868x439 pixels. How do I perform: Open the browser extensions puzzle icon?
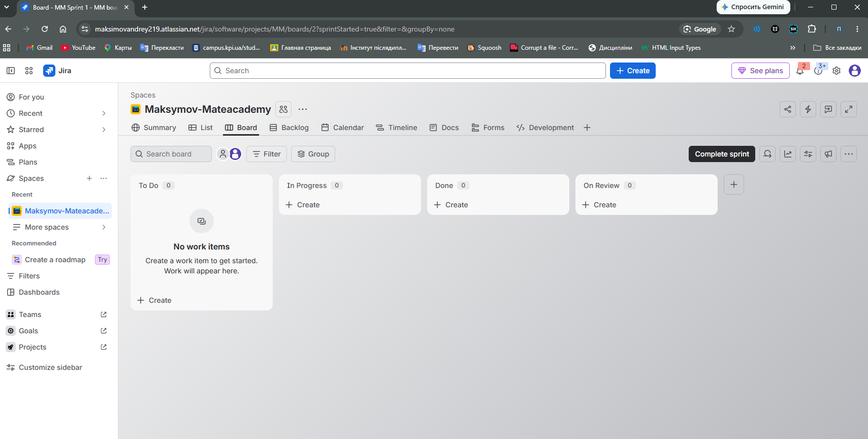pos(812,29)
